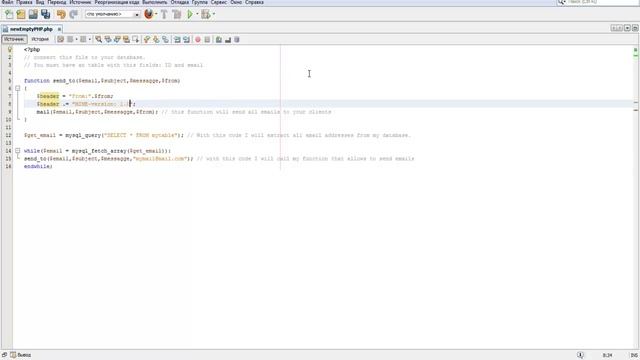Image resolution: width=640 pixels, height=360 pixels.
Task: Click the function send_to declaration line
Action: point(102,81)
